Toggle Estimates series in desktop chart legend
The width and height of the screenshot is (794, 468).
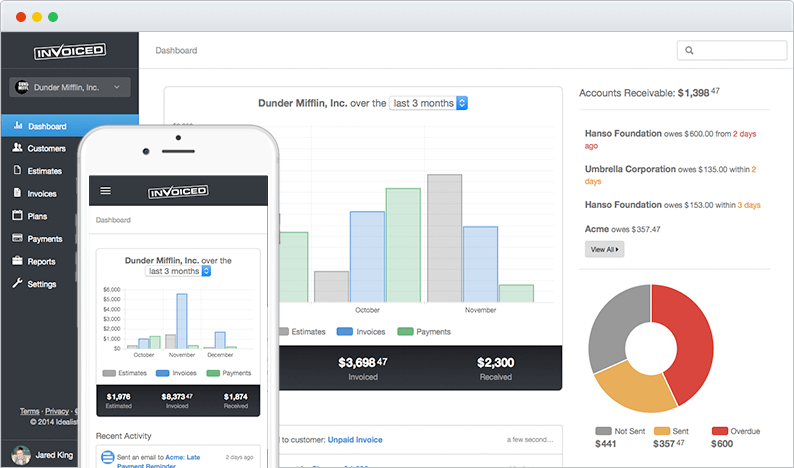click(302, 332)
